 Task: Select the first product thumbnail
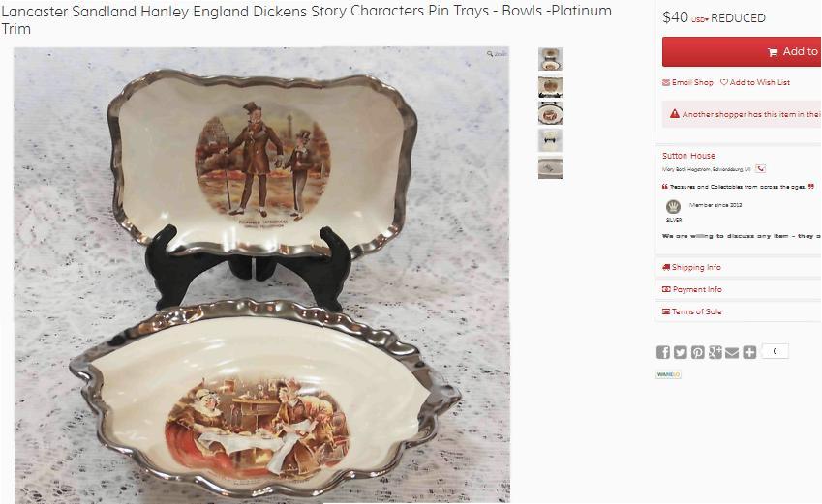550,59
